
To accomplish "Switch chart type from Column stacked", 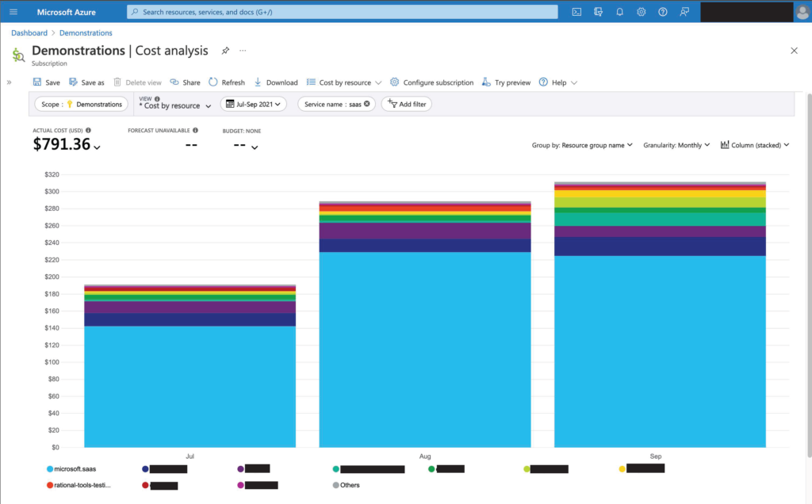I will 754,144.
